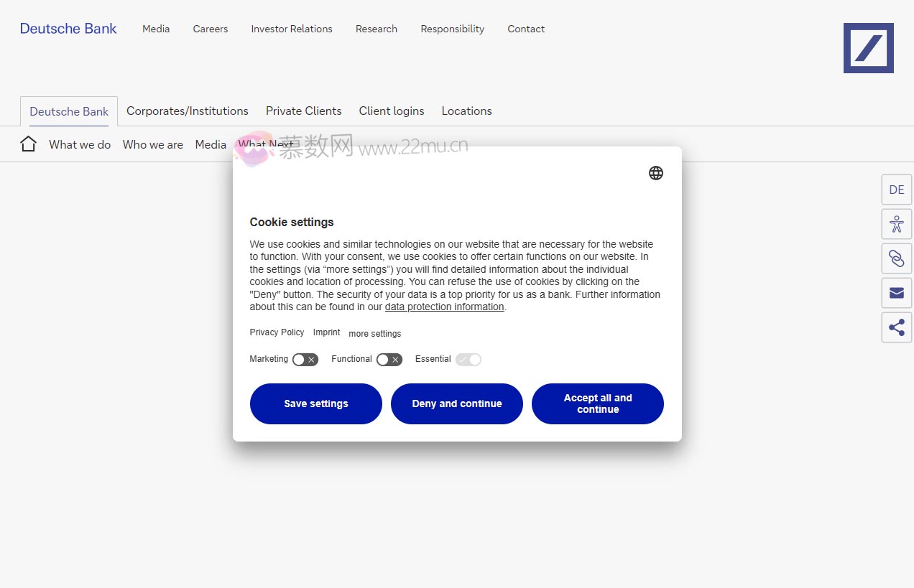
Task: Select the Corporates/Institutions tab
Action: (x=187, y=111)
